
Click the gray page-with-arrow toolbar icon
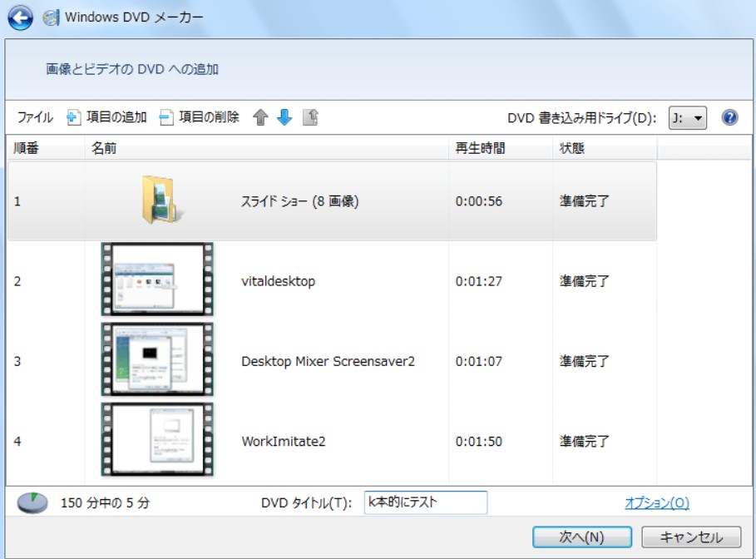(310, 117)
